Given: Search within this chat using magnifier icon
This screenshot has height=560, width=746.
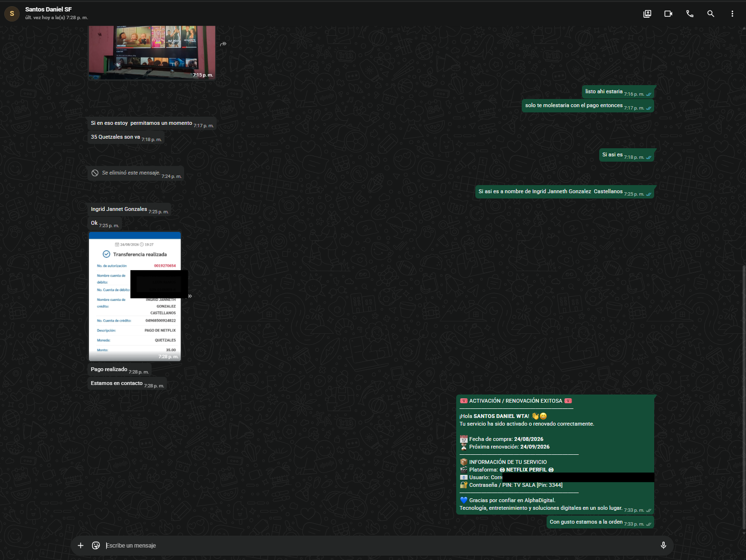Looking at the screenshot, I should click(711, 14).
